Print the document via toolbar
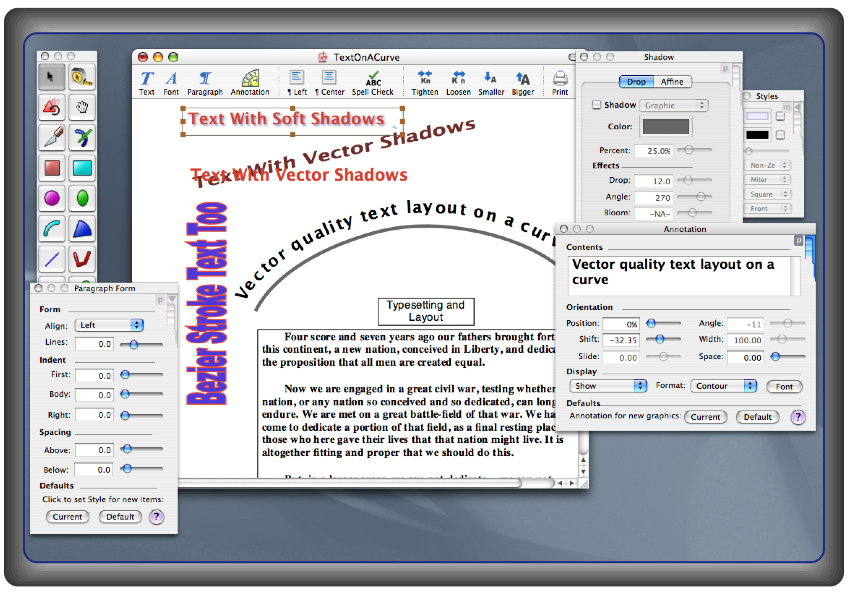The width and height of the screenshot is (850, 600). tap(560, 83)
